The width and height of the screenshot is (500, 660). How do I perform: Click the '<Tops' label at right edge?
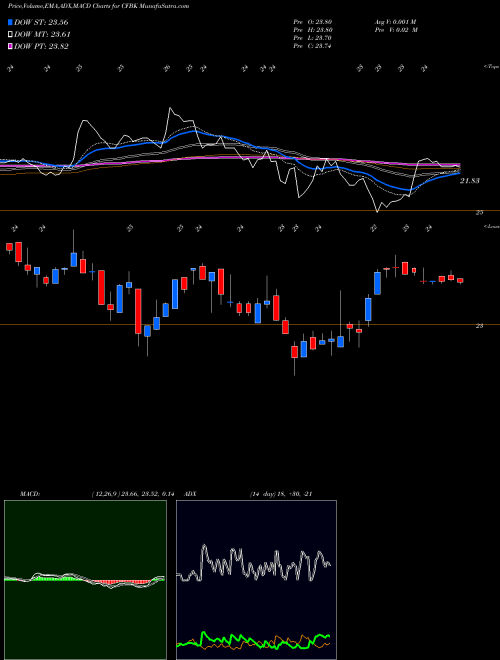(492, 67)
